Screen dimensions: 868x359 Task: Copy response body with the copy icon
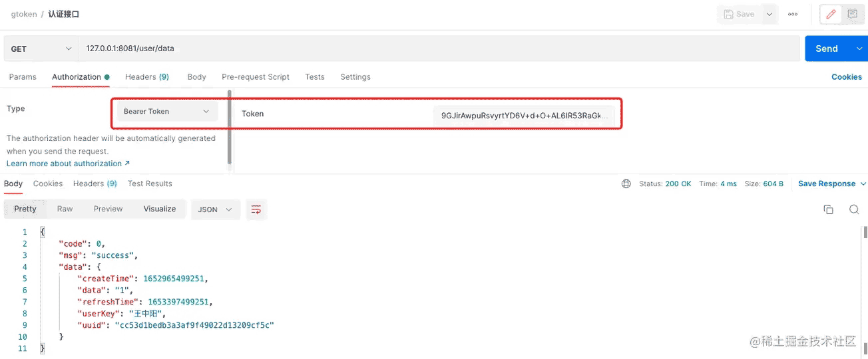829,209
